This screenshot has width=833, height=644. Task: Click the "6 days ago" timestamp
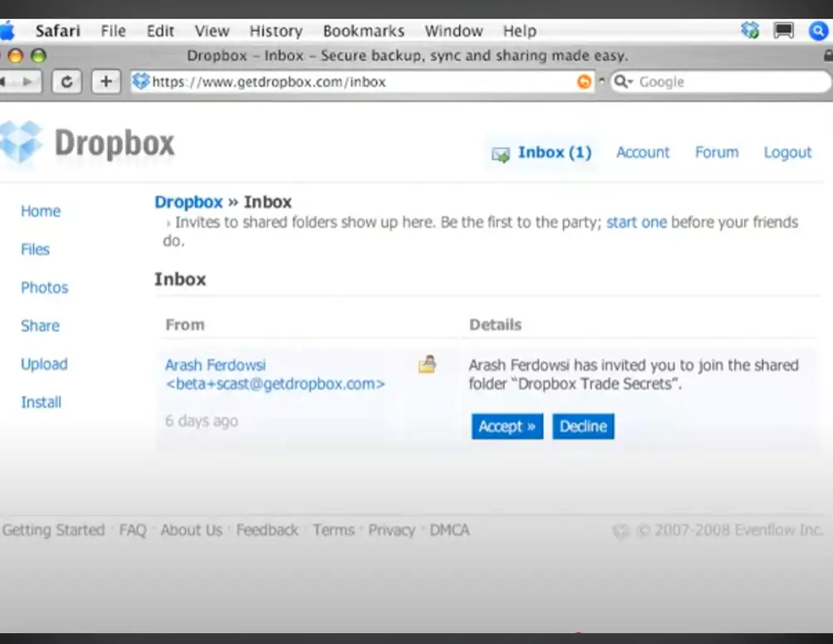(201, 421)
